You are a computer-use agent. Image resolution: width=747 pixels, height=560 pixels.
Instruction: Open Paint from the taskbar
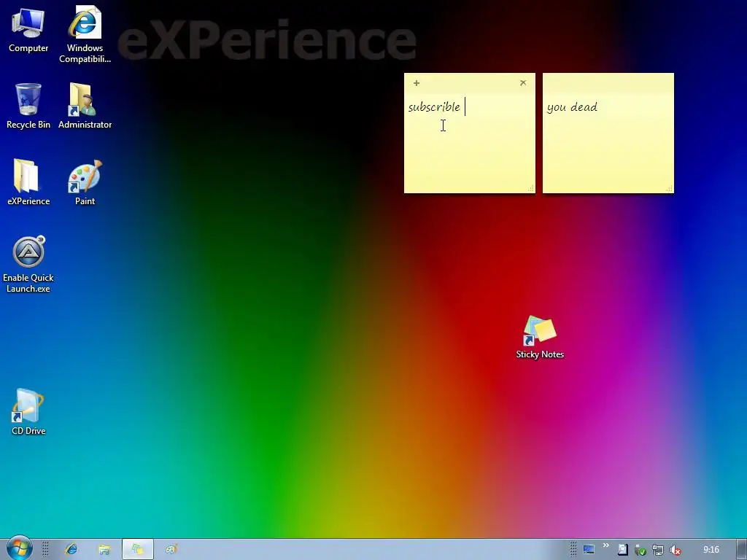tap(171, 550)
